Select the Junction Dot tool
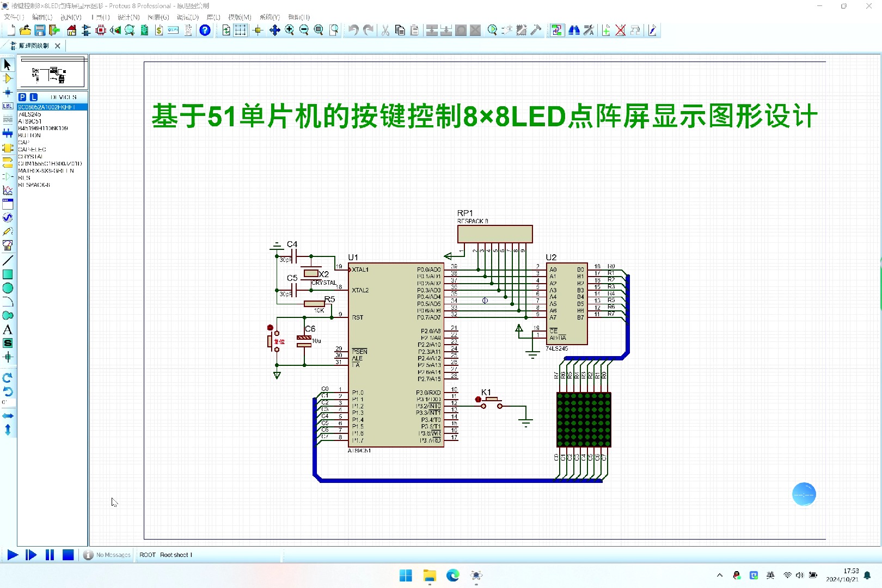The width and height of the screenshot is (882, 588). tap(8, 93)
